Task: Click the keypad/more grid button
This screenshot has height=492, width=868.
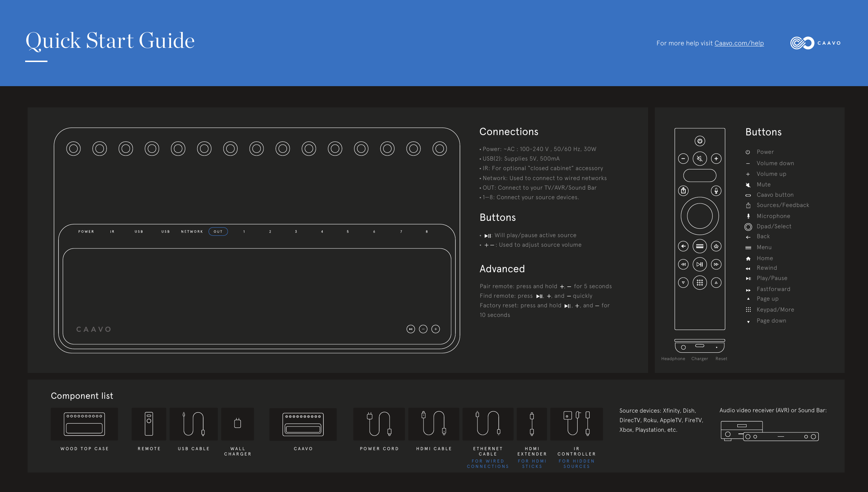Action: pos(699,283)
